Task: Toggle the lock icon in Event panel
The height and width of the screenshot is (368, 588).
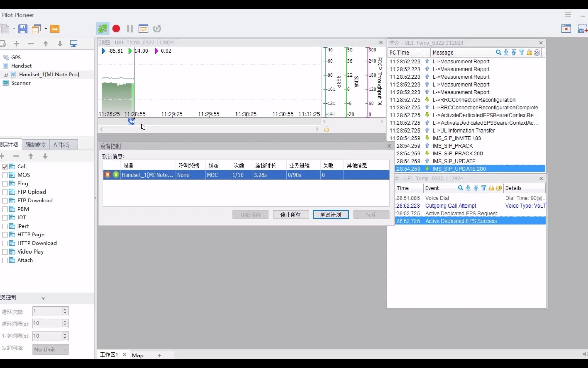Action: click(x=491, y=188)
